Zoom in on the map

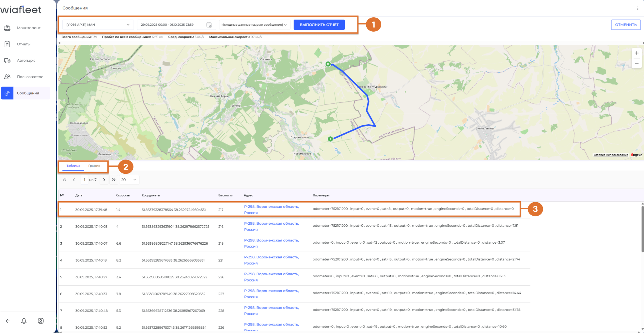click(x=636, y=53)
